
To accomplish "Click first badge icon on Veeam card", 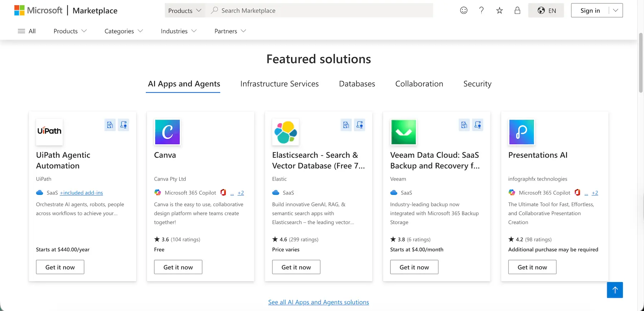I will click(464, 125).
